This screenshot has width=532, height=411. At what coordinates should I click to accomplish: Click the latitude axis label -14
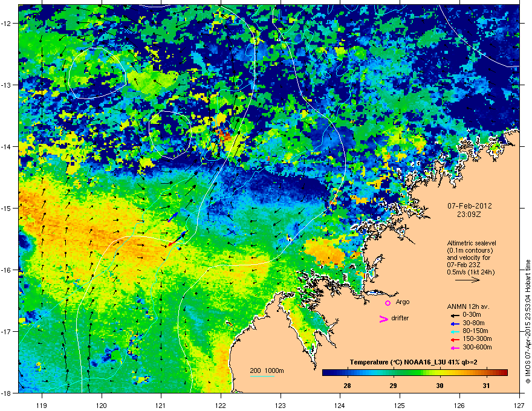point(6,146)
